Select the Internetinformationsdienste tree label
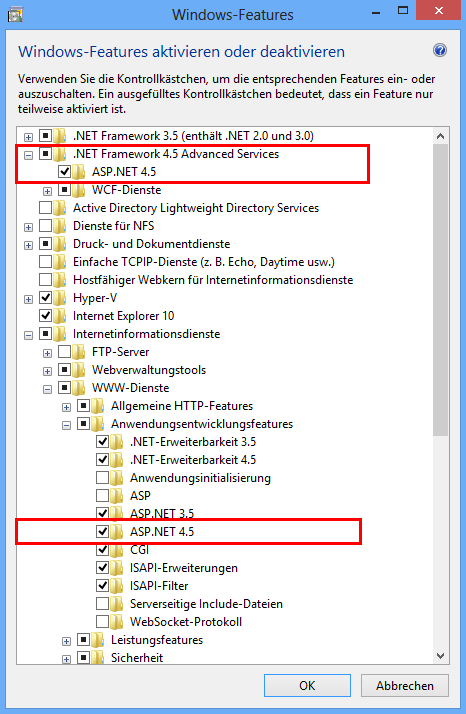Screen dimensions: 466x714 click(146, 334)
